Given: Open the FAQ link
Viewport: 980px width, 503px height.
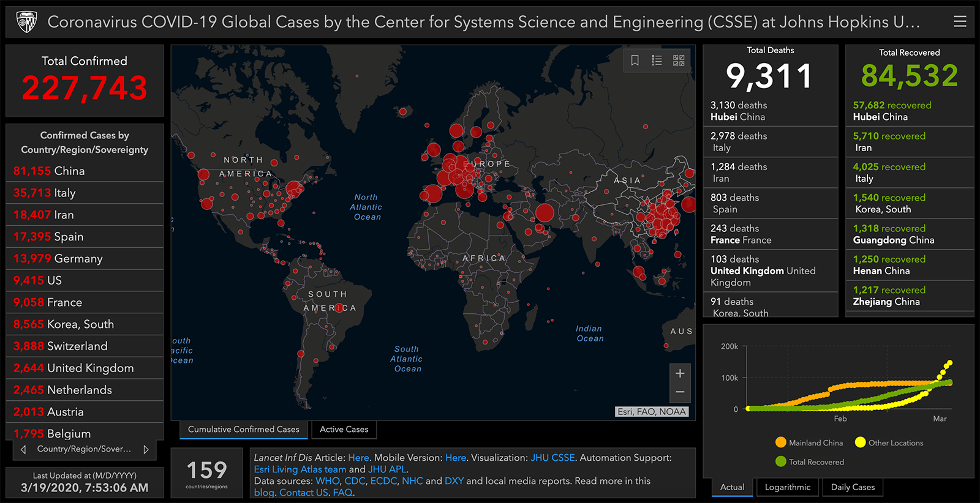Looking at the screenshot, I should pos(342,493).
